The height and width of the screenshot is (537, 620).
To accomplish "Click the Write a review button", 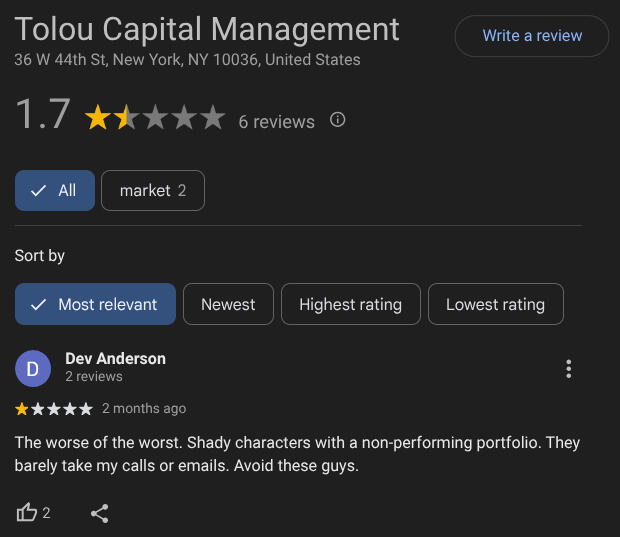I will point(532,36).
